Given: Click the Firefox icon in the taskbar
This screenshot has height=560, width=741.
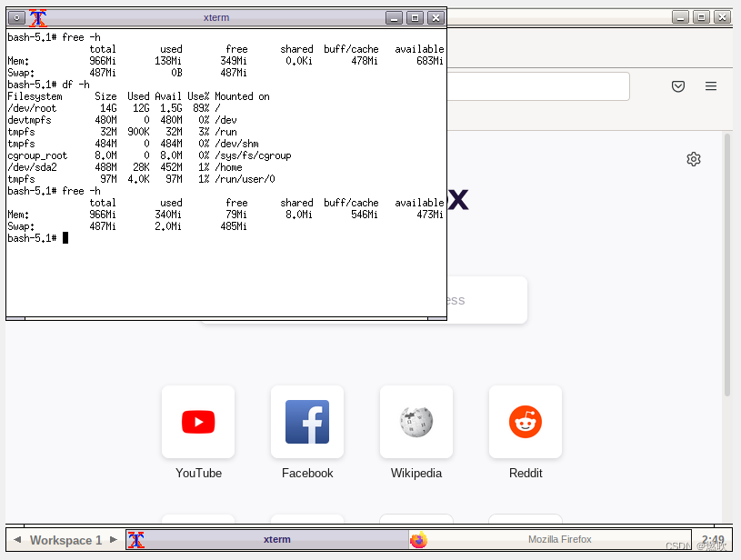Looking at the screenshot, I should pos(419,540).
